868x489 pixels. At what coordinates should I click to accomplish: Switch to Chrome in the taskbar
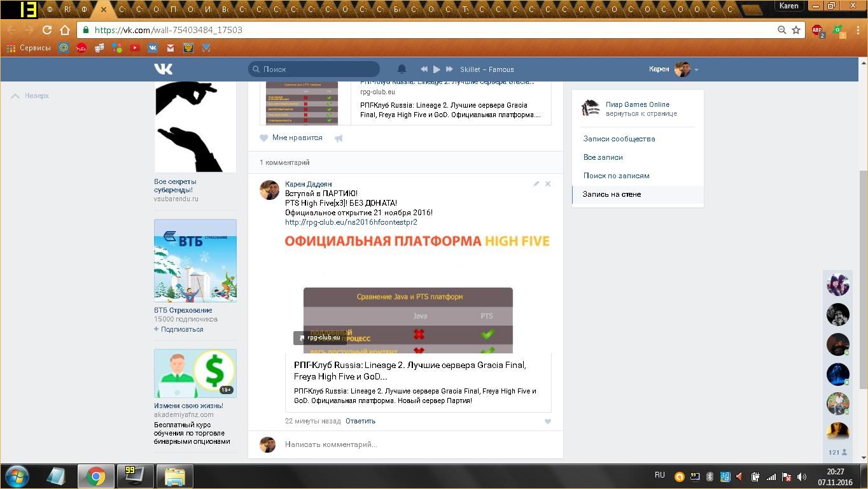(x=95, y=476)
